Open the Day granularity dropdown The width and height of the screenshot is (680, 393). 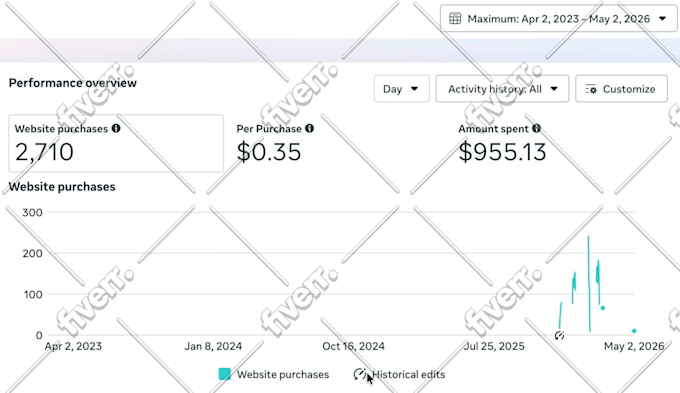[x=402, y=89]
